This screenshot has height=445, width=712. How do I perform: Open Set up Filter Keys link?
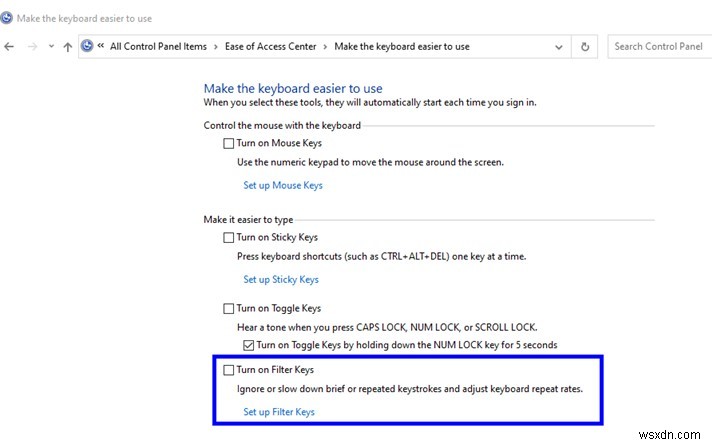[279, 412]
